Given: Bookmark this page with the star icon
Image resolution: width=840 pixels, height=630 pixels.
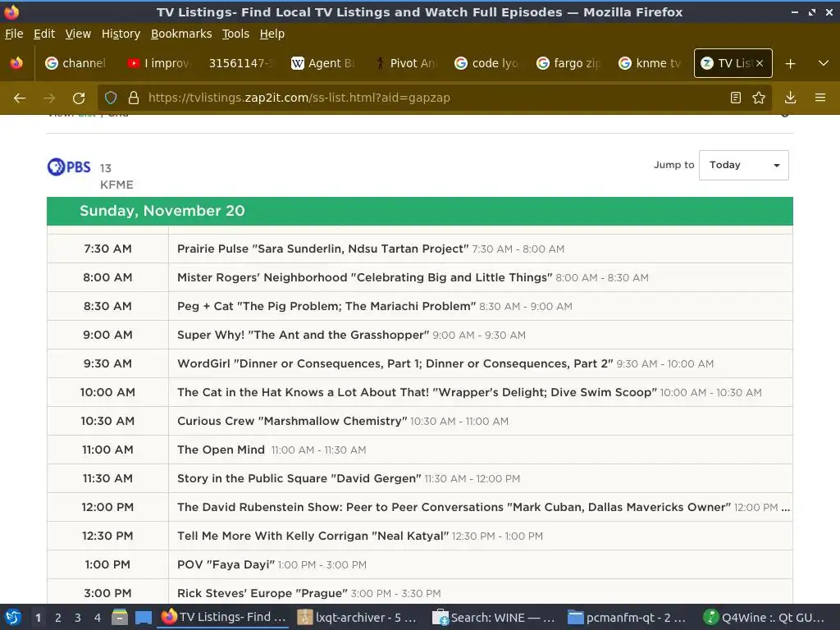Looking at the screenshot, I should coord(759,98).
